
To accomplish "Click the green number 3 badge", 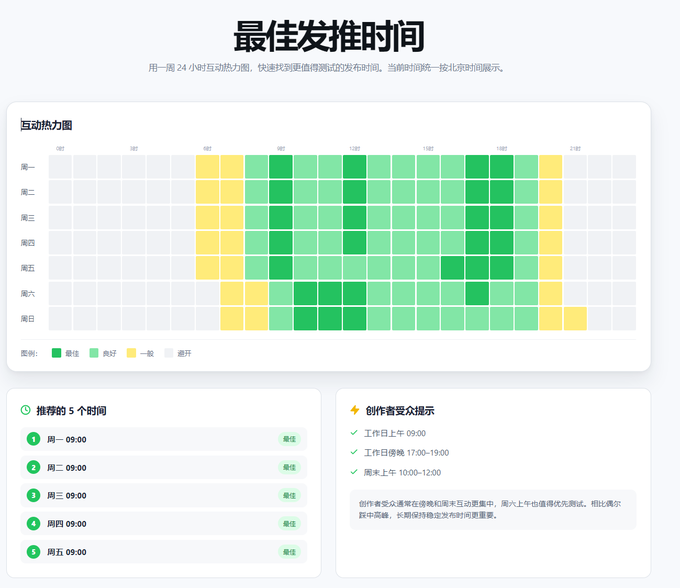I will click(33, 495).
